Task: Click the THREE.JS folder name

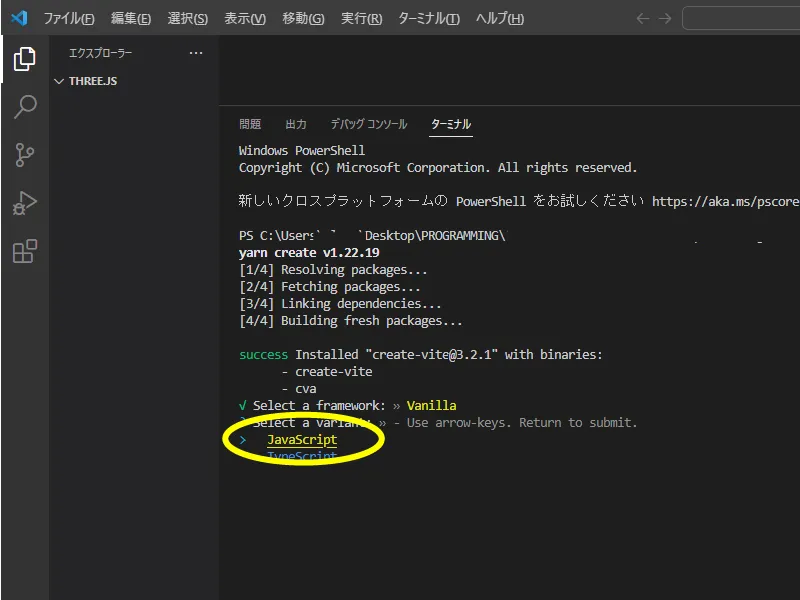Action: click(93, 81)
